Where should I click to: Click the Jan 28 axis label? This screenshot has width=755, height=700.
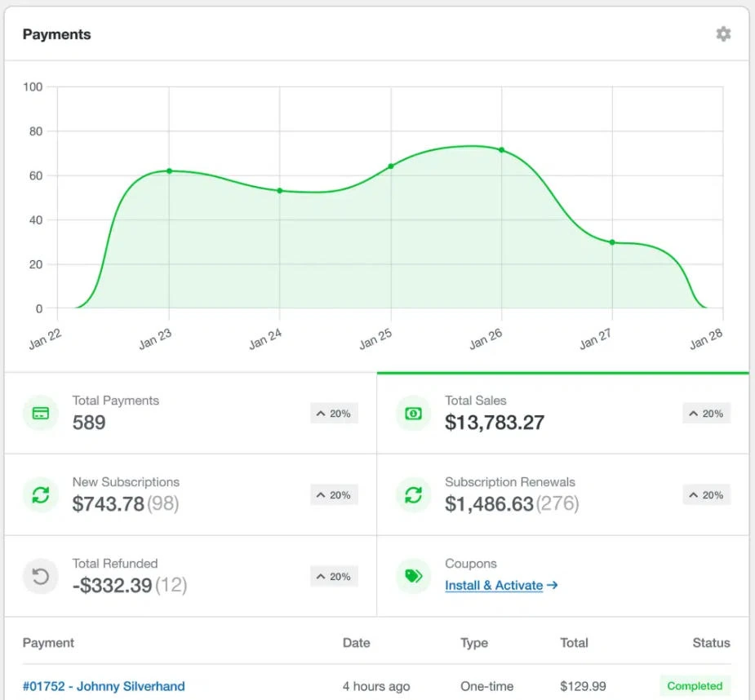(706, 339)
